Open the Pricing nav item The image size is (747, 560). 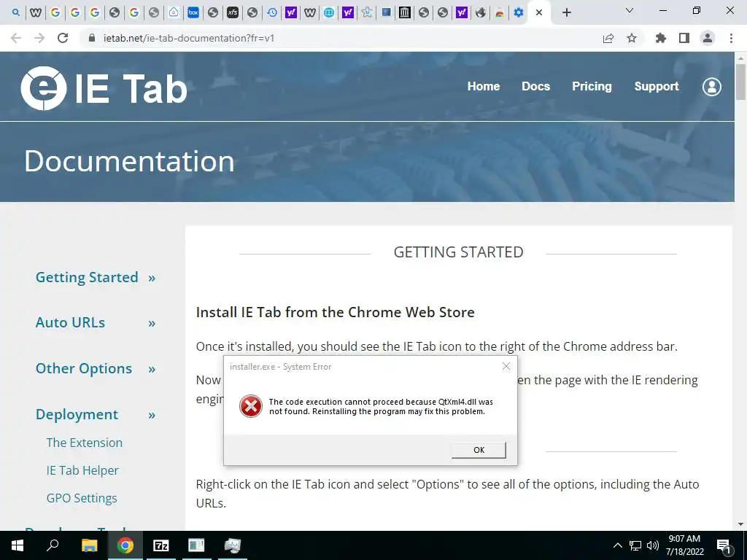tap(592, 86)
